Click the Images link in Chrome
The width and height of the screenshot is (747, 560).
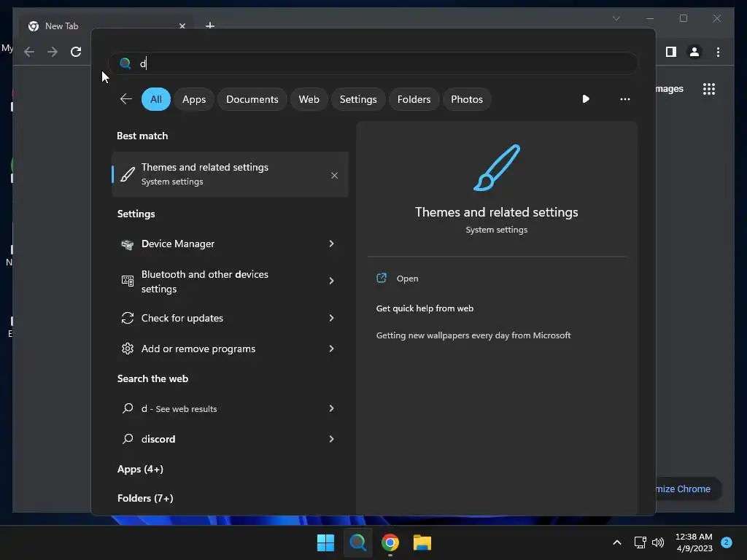point(670,89)
